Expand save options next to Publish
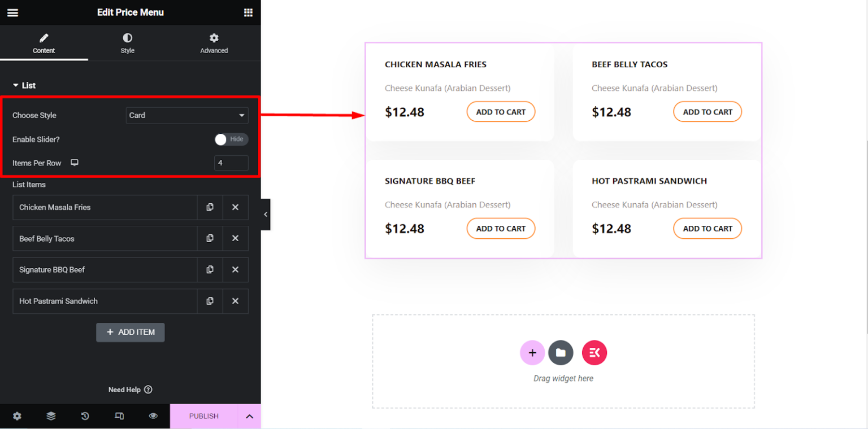Screen dimensions: 868x429 pos(249,416)
